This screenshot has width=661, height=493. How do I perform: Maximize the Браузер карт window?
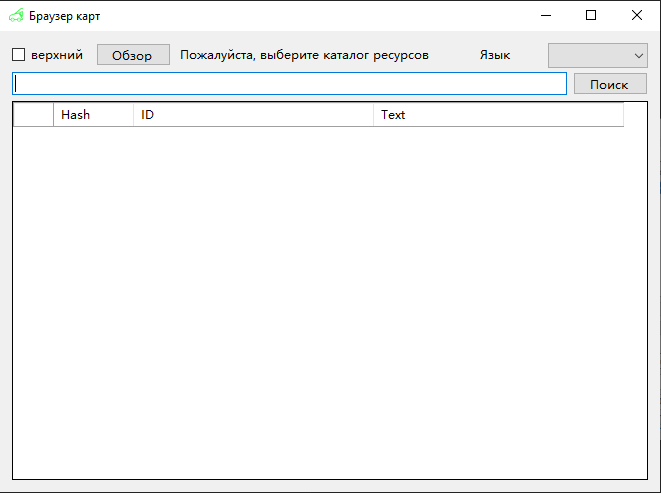pyautogui.click(x=591, y=15)
